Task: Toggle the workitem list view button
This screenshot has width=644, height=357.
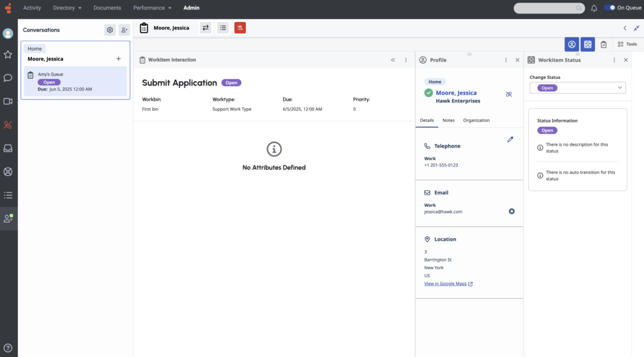Action: [x=223, y=28]
